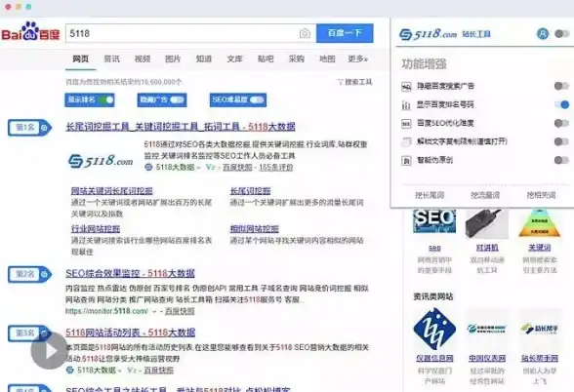Click the 5118.com logo in the extension panel
Image resolution: width=574 pixels, height=392 pixels.
tap(429, 34)
